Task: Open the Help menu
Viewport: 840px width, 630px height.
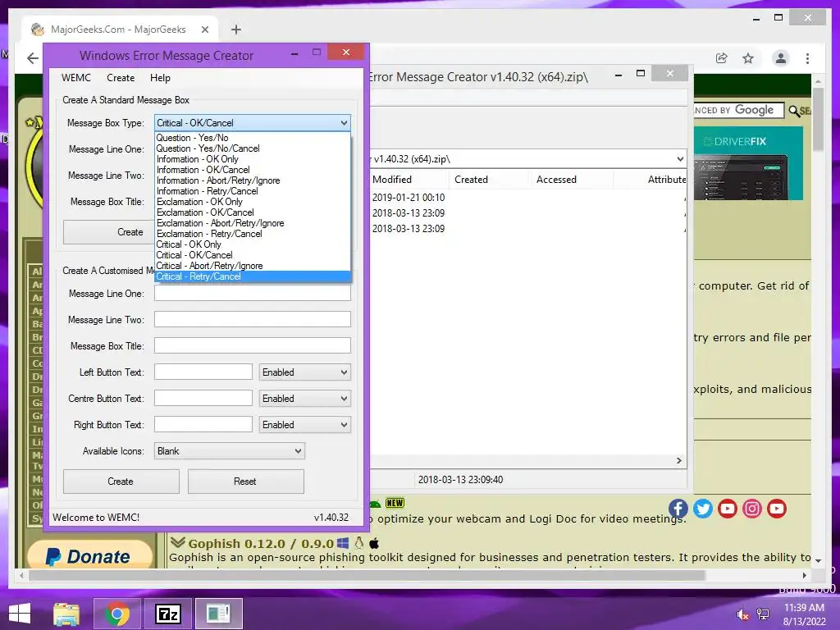Action: [x=160, y=78]
